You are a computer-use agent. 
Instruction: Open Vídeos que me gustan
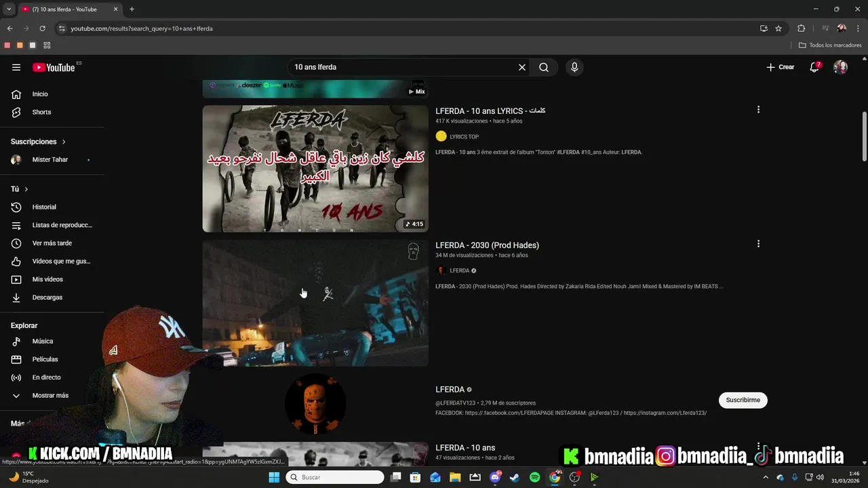[x=52, y=261]
